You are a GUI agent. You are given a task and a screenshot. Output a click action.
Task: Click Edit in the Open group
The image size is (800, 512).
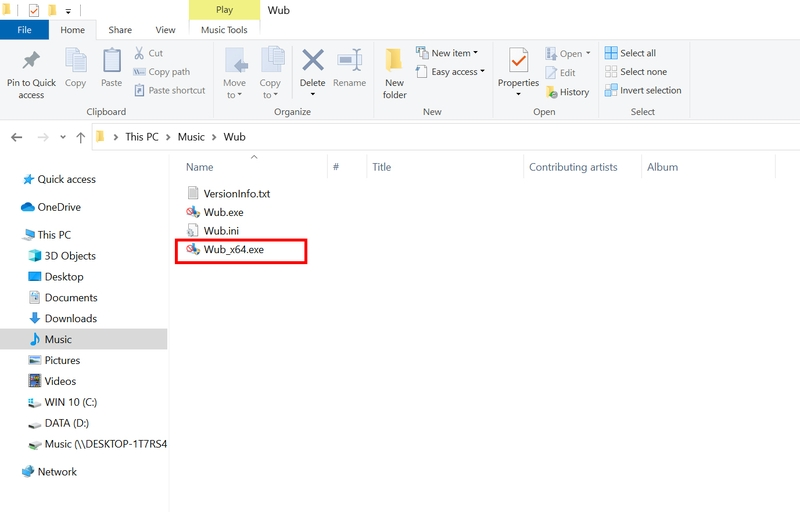[560, 73]
